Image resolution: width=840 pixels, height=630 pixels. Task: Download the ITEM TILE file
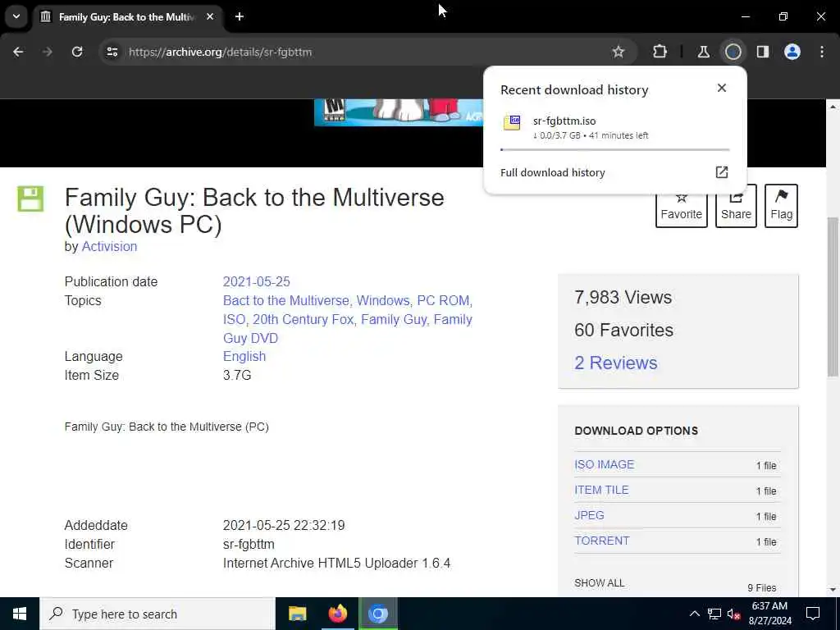pyautogui.click(x=601, y=490)
